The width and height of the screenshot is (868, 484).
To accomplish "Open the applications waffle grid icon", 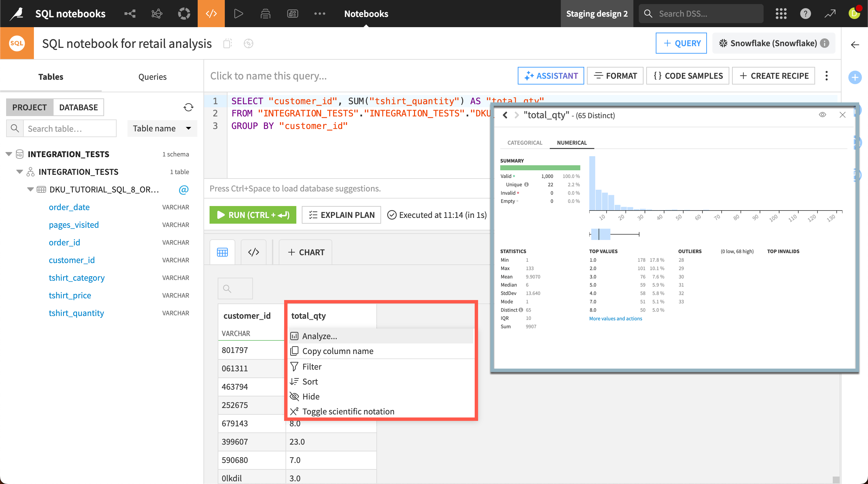I will pos(781,14).
